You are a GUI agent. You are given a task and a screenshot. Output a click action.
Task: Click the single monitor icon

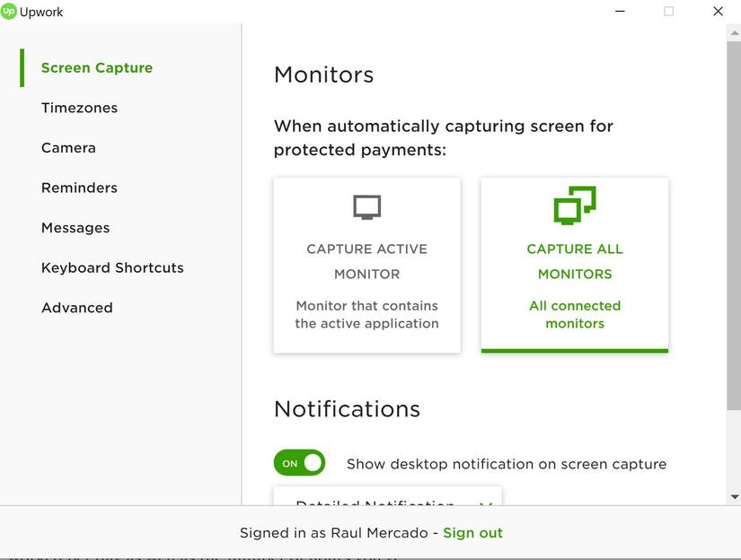click(x=366, y=208)
